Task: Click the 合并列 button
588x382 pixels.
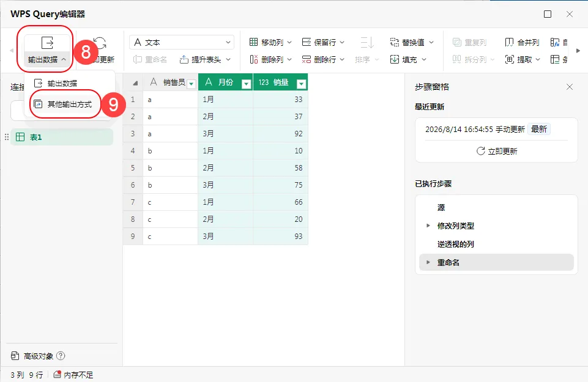Action: pyautogui.click(x=522, y=42)
